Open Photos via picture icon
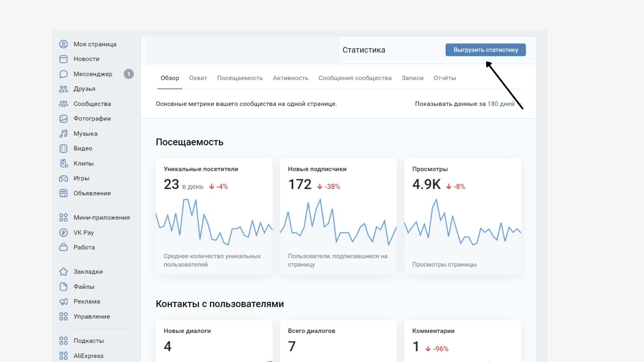The image size is (644, 362). click(x=63, y=119)
